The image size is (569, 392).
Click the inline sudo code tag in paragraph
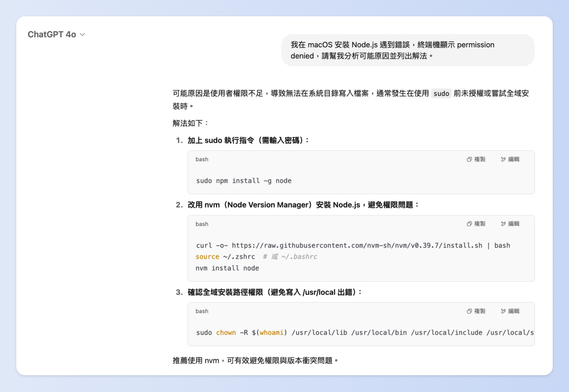(441, 93)
